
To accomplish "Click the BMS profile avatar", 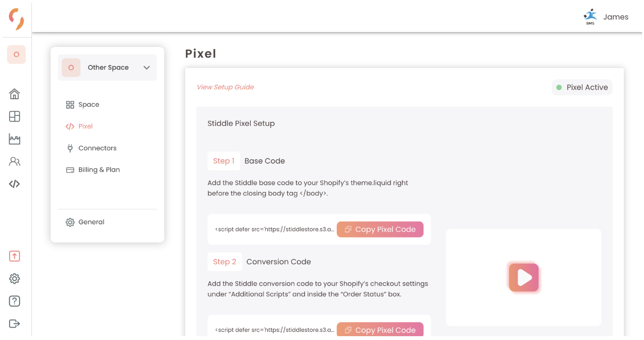I will pos(590,17).
